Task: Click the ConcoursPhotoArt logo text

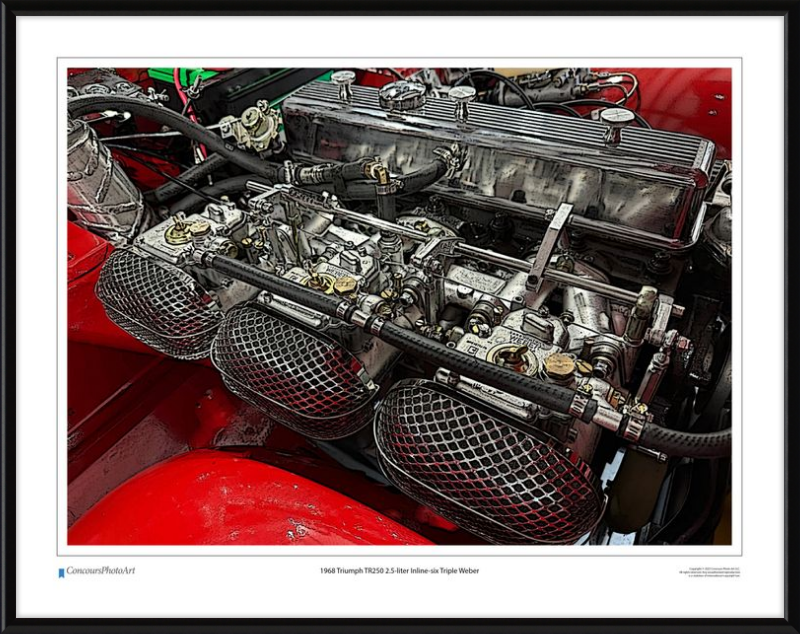Action: pyautogui.click(x=100, y=571)
